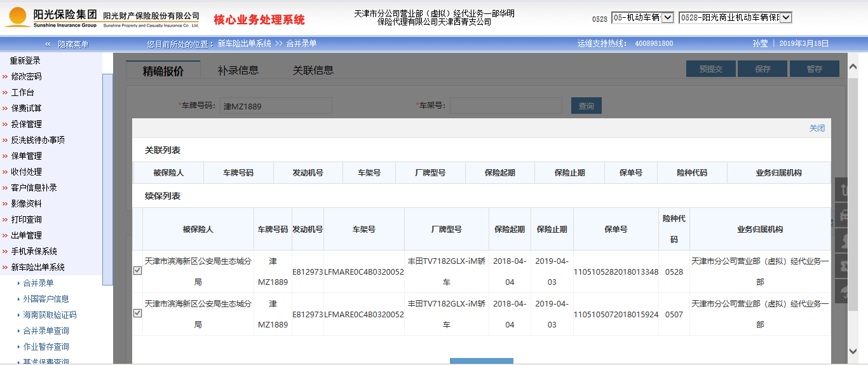Image resolution: width=868 pixels, height=365 pixels.
Task: Click the umbrella icon in right floating sidebar
Action: pos(844,291)
